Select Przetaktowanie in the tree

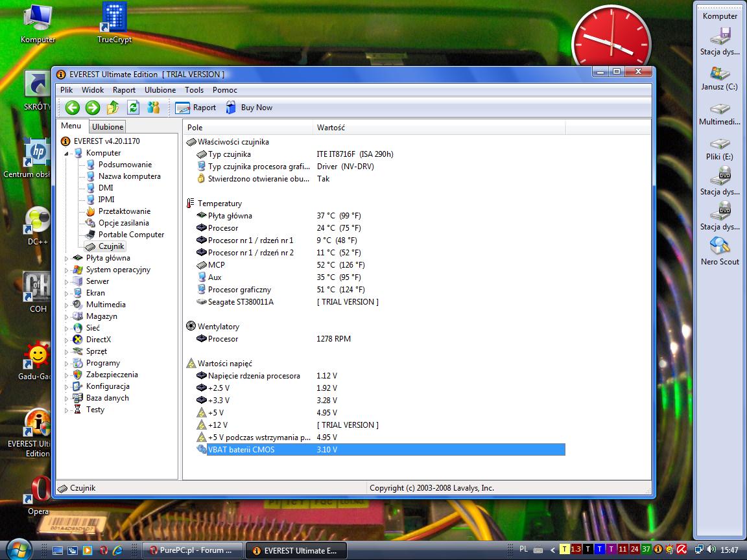coord(124,211)
